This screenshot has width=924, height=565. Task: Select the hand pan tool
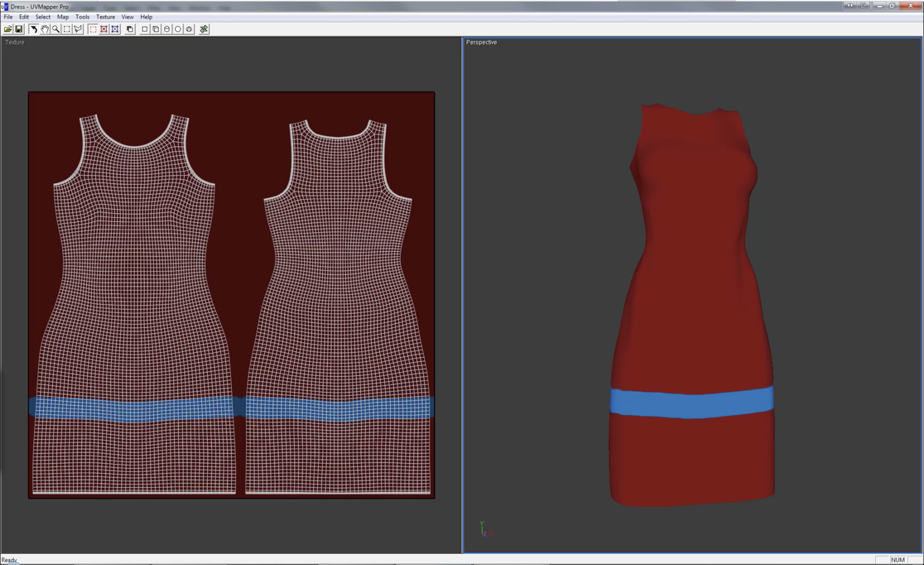[44, 29]
